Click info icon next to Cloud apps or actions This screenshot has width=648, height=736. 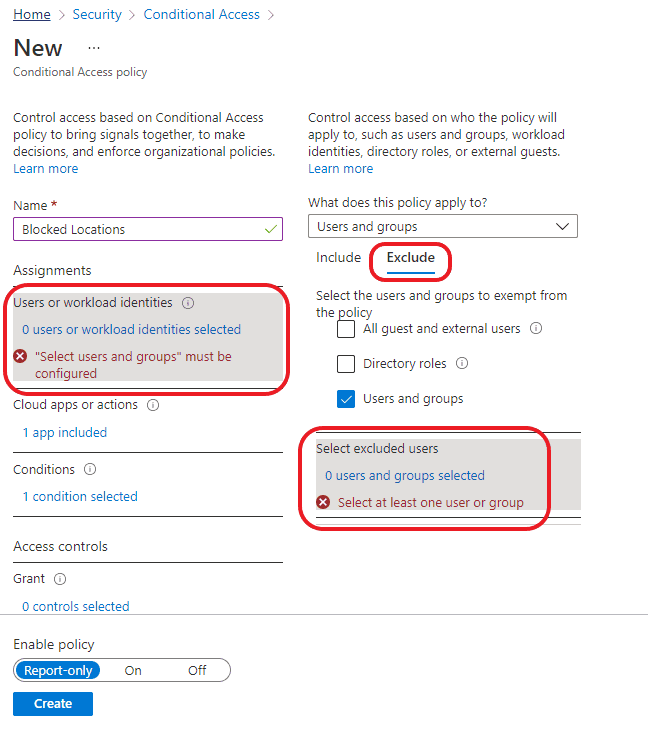[153, 405]
